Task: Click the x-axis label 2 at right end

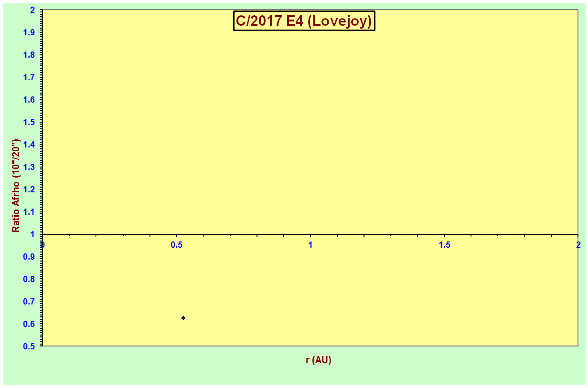Action: click(x=578, y=245)
